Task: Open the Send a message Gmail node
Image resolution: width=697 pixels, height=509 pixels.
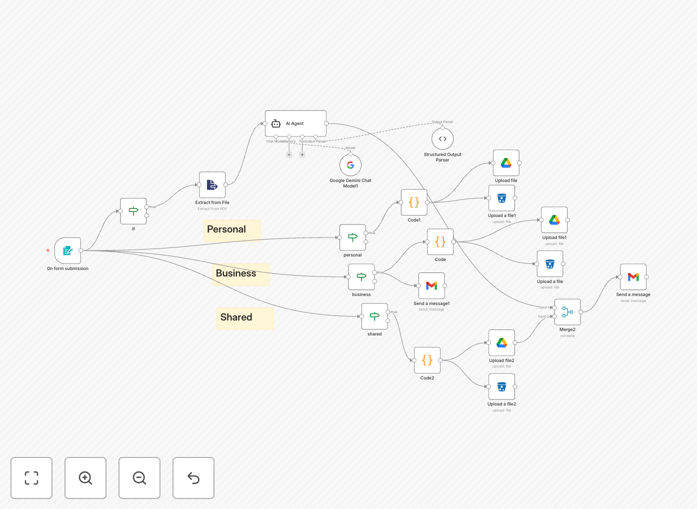Action: click(633, 277)
